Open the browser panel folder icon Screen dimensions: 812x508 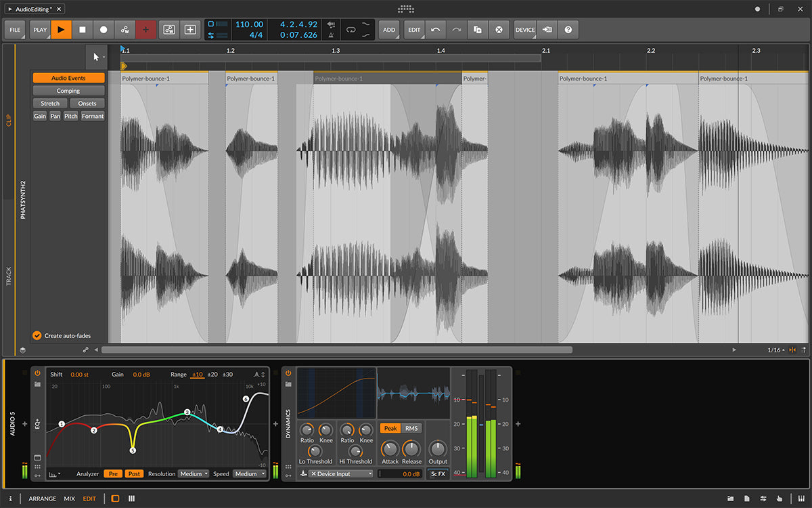point(730,499)
